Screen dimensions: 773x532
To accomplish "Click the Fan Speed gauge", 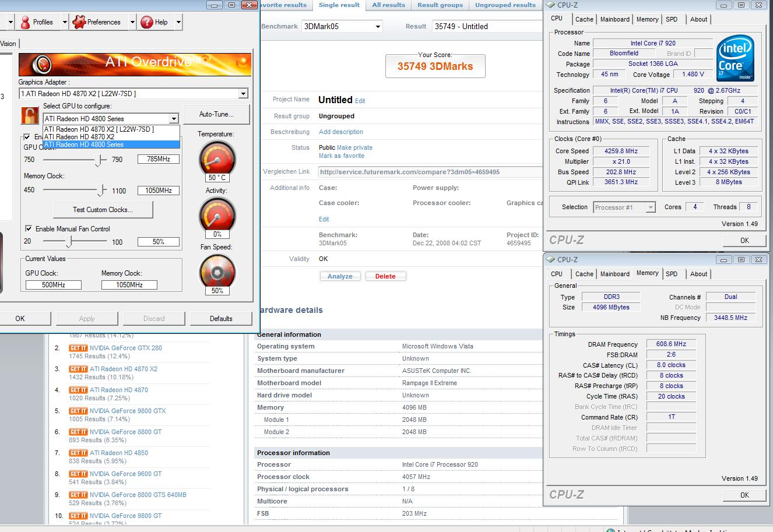I will 217,272.
